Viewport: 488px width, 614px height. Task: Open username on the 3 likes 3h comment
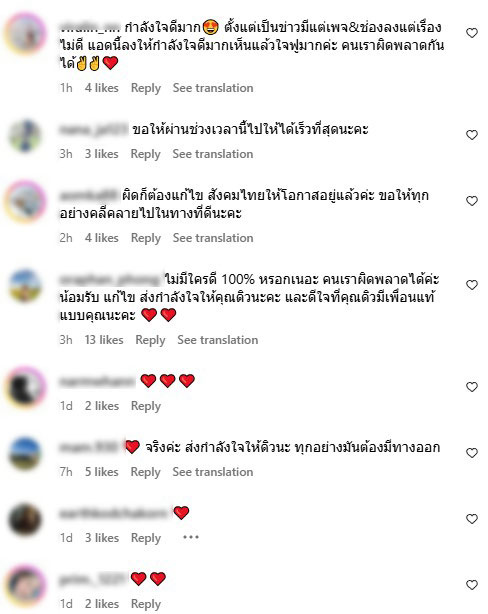coord(94,129)
